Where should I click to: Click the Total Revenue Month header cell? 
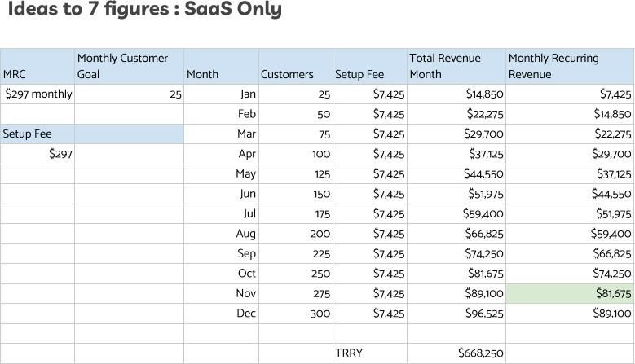pos(456,66)
